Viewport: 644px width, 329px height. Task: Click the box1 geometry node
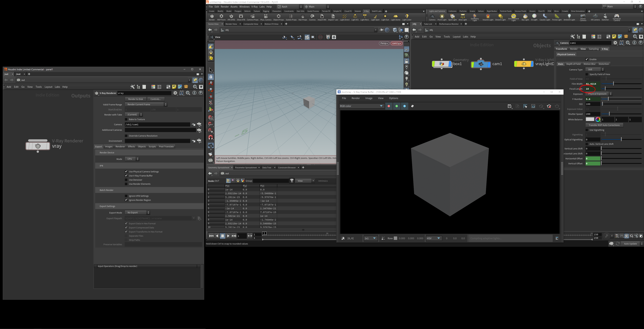(x=442, y=64)
